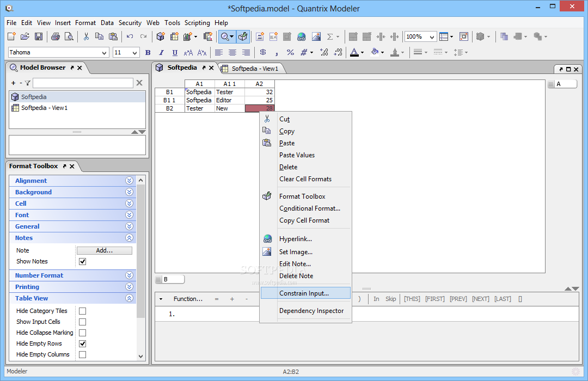588x381 pixels.
Task: Collapse the Notes section
Action: pyautogui.click(x=130, y=238)
